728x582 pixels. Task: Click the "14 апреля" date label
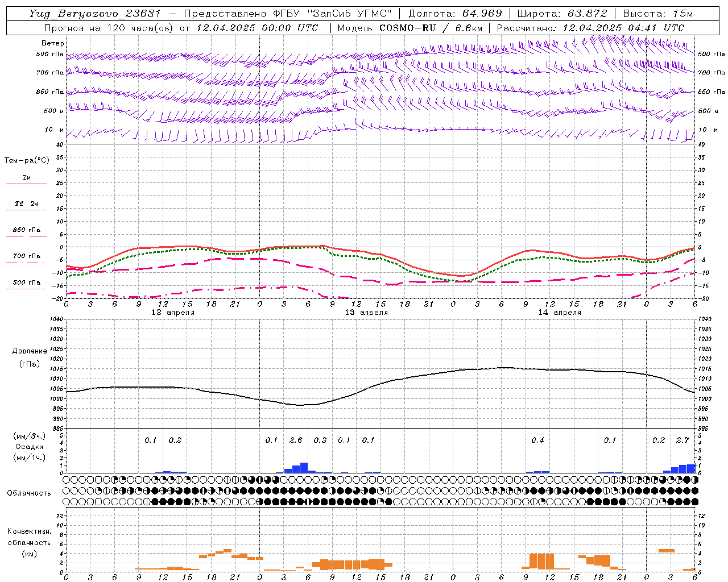[560, 313]
